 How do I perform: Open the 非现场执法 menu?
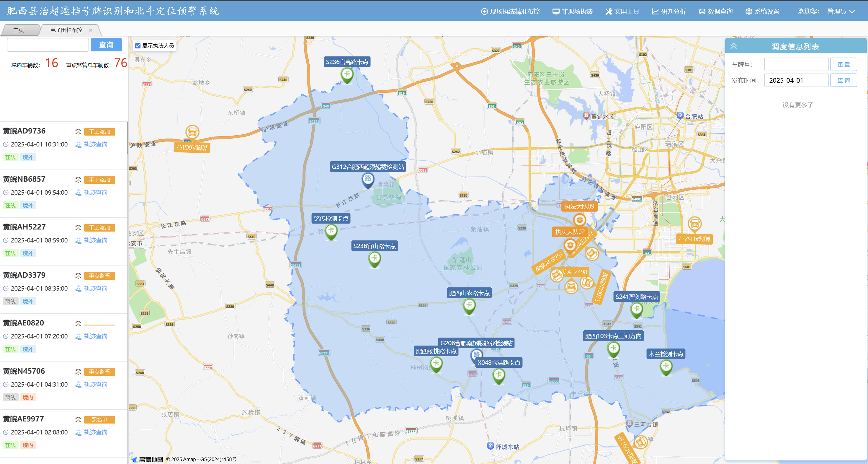(x=572, y=11)
